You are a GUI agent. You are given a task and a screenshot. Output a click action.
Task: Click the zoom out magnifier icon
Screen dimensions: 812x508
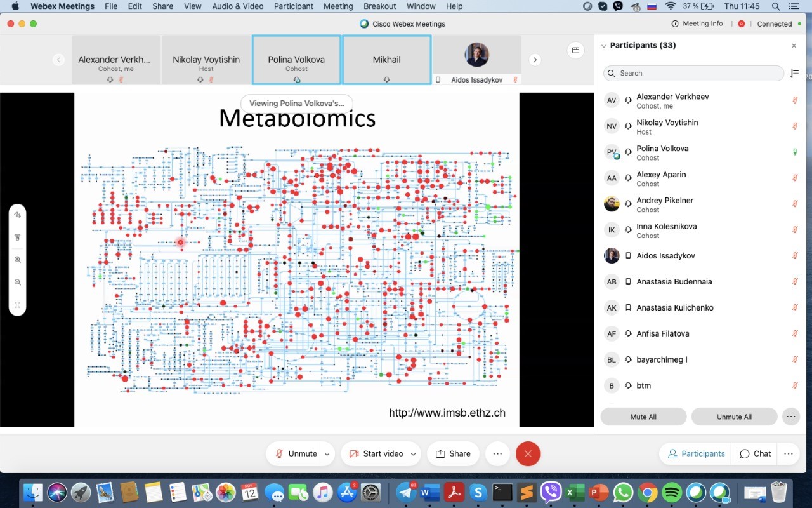click(18, 283)
